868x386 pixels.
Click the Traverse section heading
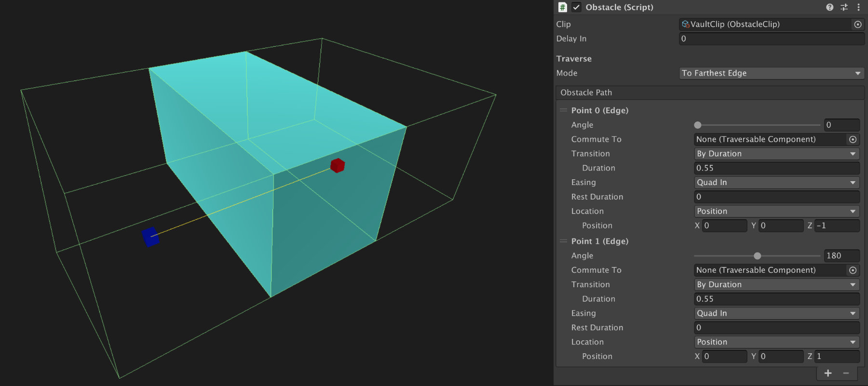[x=574, y=59]
